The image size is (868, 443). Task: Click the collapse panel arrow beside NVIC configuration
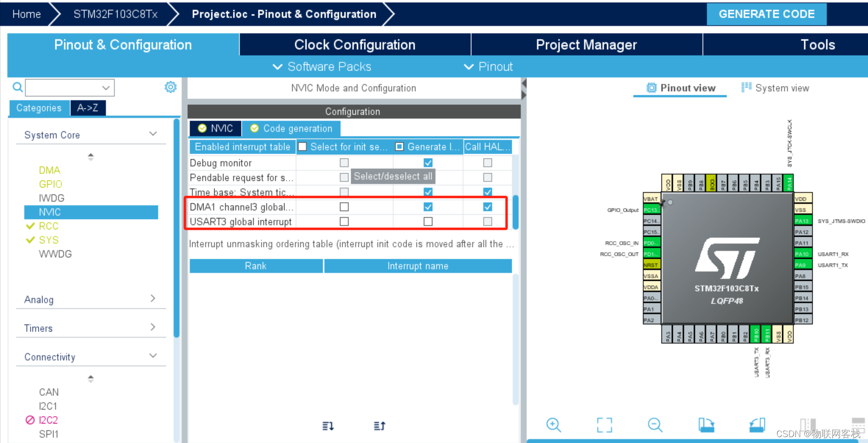coord(524,84)
